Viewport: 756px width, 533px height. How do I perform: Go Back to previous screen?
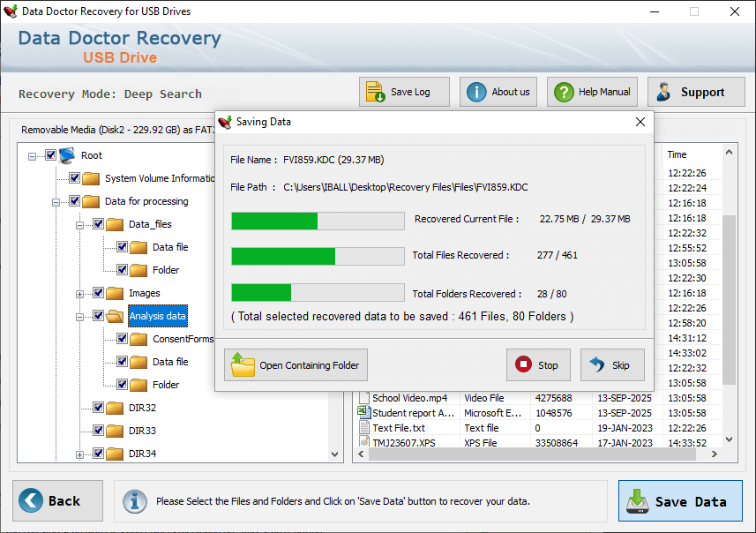tap(58, 500)
